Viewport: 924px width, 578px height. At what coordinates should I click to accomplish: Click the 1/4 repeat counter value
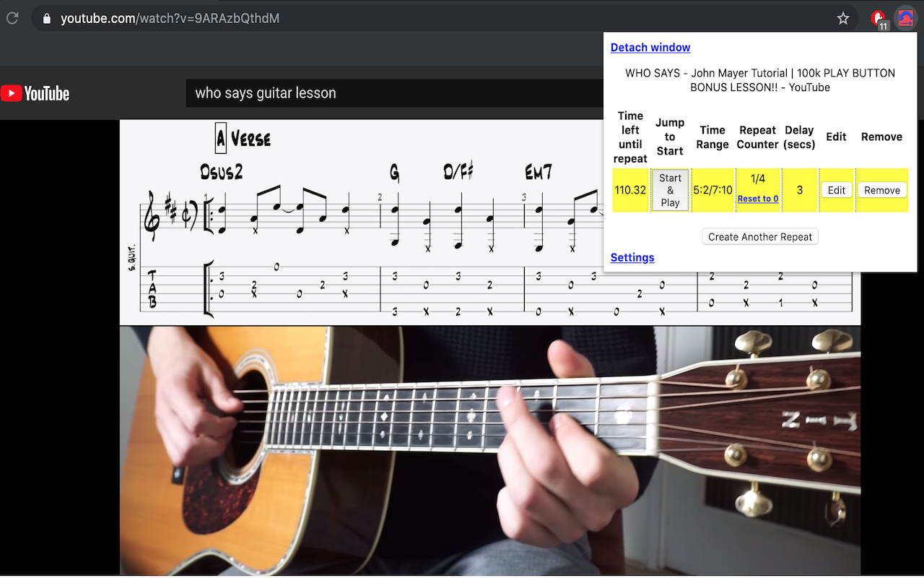(x=758, y=178)
